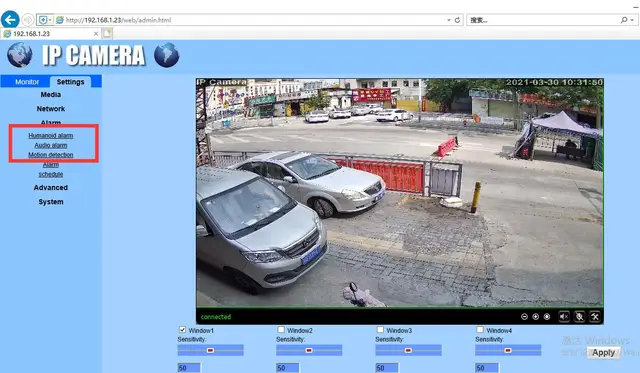The width and height of the screenshot is (640, 373).
Task: Adjust the Window1 sensitivity slider
Action: pyautogui.click(x=210, y=350)
